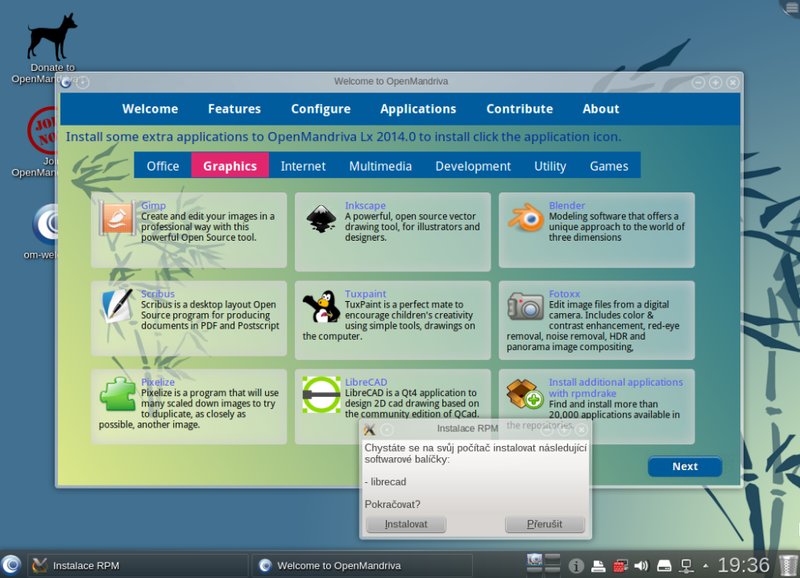The width and height of the screenshot is (800, 578).
Task: Click the Fotoxx camera icon
Action: tap(526, 306)
